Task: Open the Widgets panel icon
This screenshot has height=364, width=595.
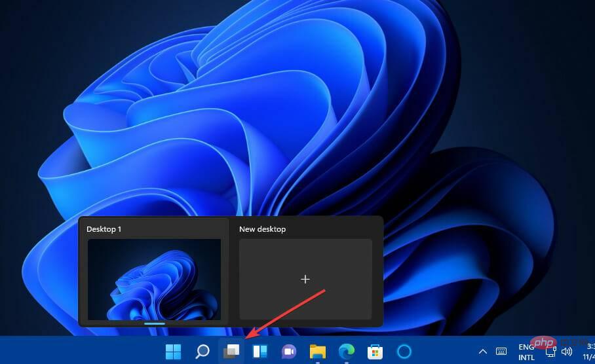Action: tap(260, 352)
